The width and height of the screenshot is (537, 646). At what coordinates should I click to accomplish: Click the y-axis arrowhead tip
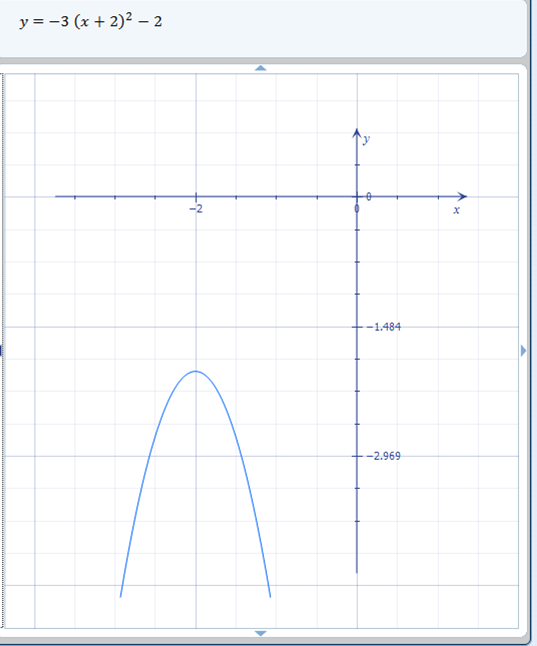click(x=357, y=130)
